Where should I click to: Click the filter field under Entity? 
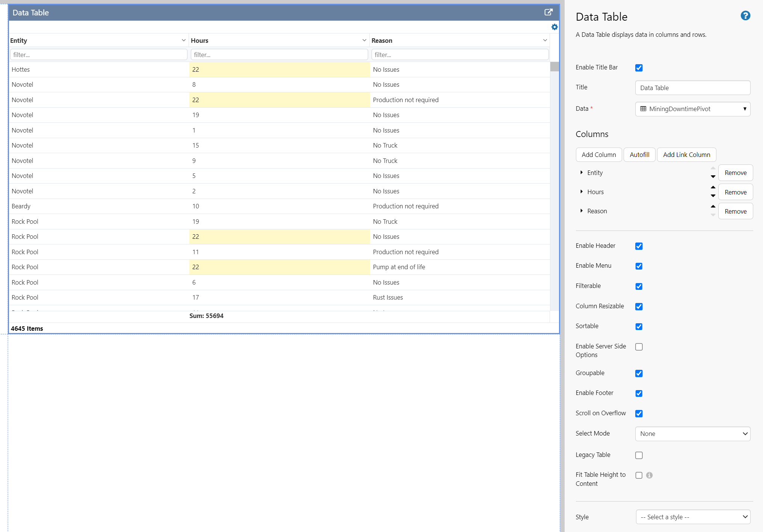[x=98, y=54]
